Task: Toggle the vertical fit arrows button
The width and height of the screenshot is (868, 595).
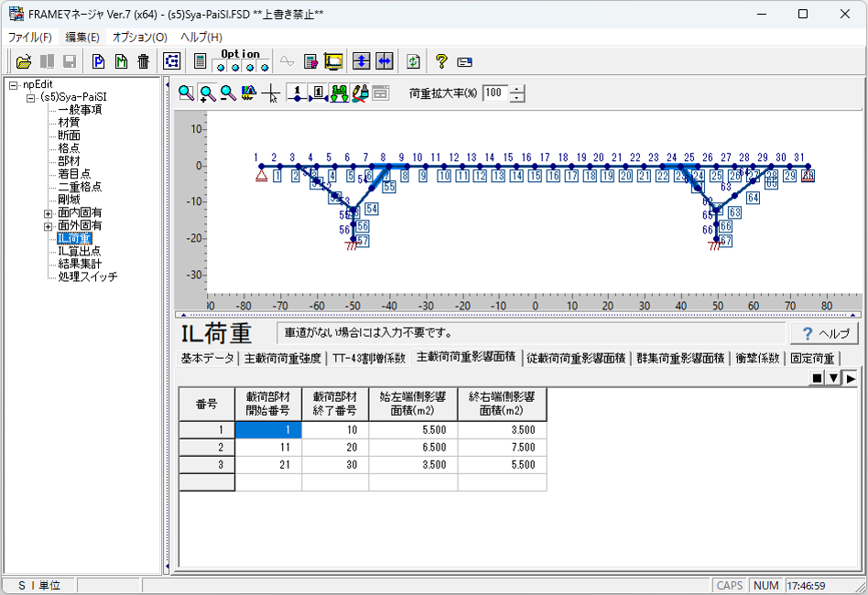Action: click(x=362, y=61)
